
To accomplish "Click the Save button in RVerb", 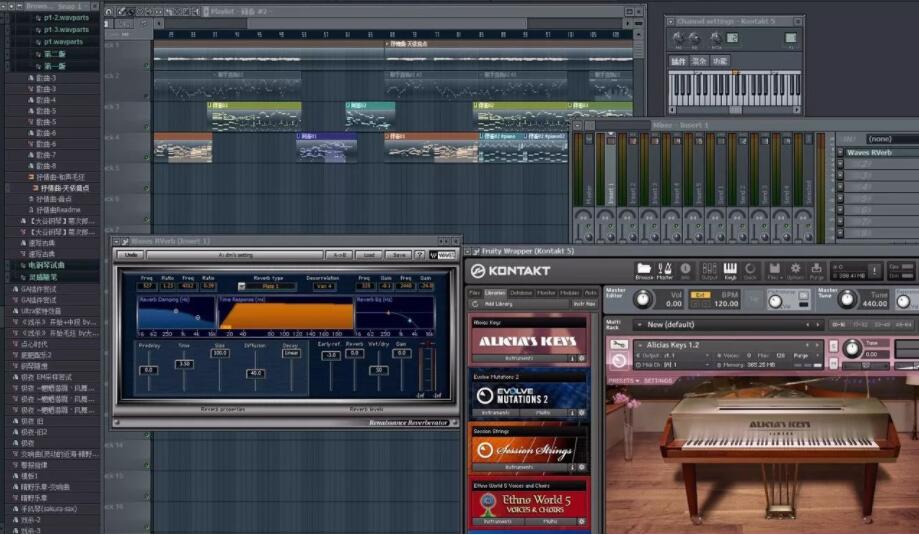I will [x=399, y=255].
